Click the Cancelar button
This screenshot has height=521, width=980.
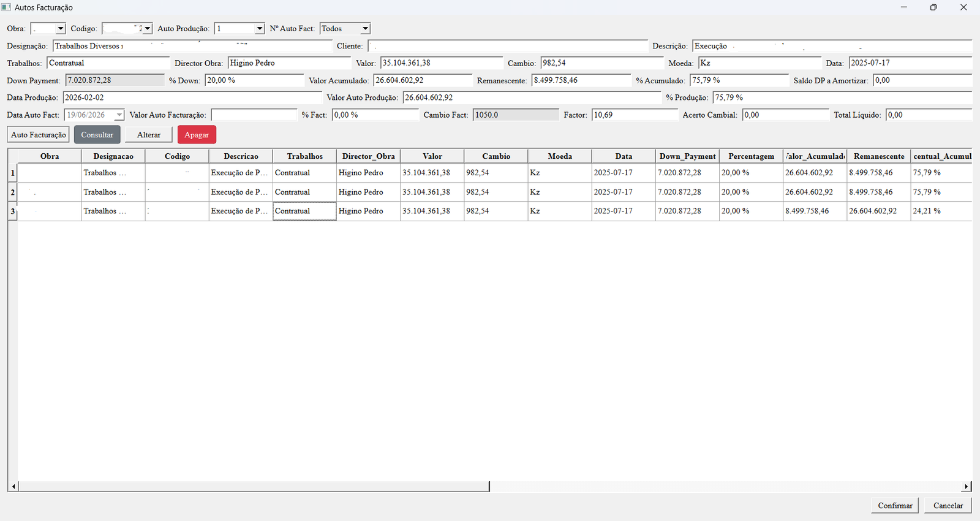click(x=948, y=506)
